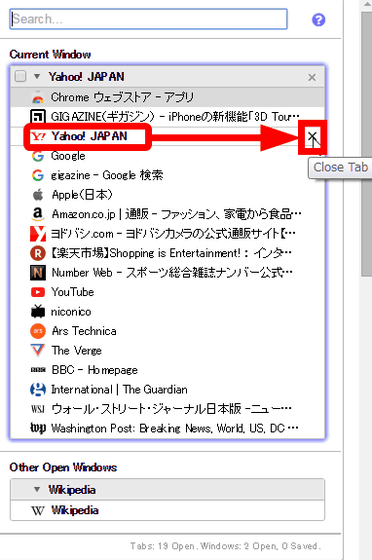Click The Guardian favicon
Image resolution: width=372 pixels, height=560 pixels.
(37, 389)
